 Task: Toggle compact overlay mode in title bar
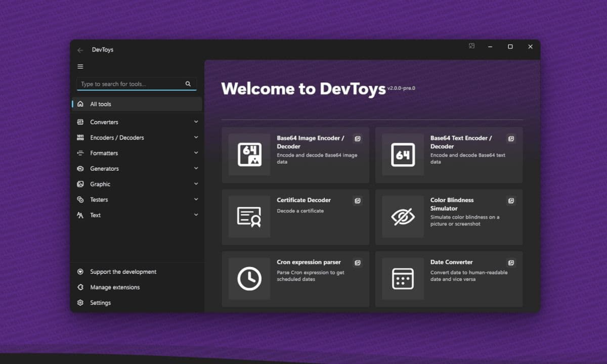point(471,46)
